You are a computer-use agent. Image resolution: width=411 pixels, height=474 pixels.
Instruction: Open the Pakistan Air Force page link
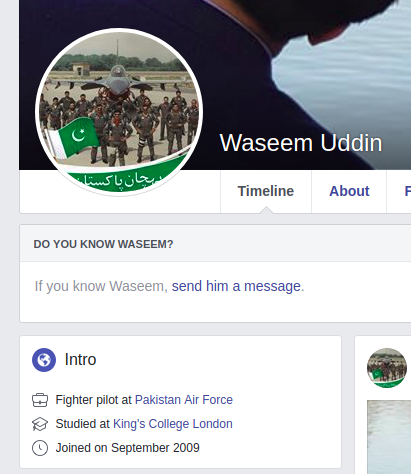[x=184, y=400]
